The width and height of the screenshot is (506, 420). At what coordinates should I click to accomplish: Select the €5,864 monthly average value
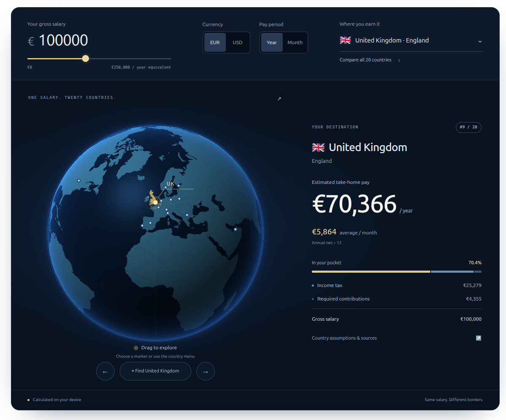click(x=324, y=232)
